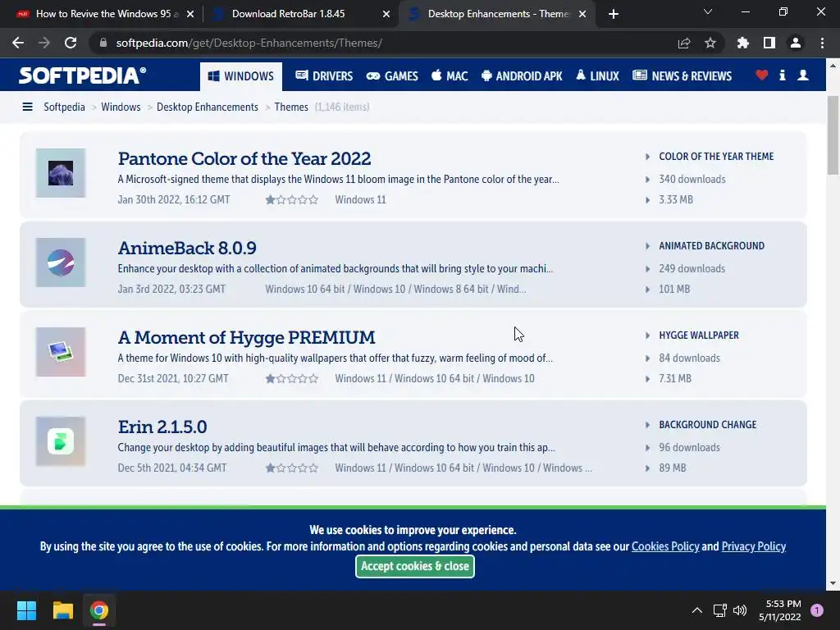This screenshot has width=840, height=630.
Task: Toggle the Chrome side panel icon
Action: (x=769, y=43)
